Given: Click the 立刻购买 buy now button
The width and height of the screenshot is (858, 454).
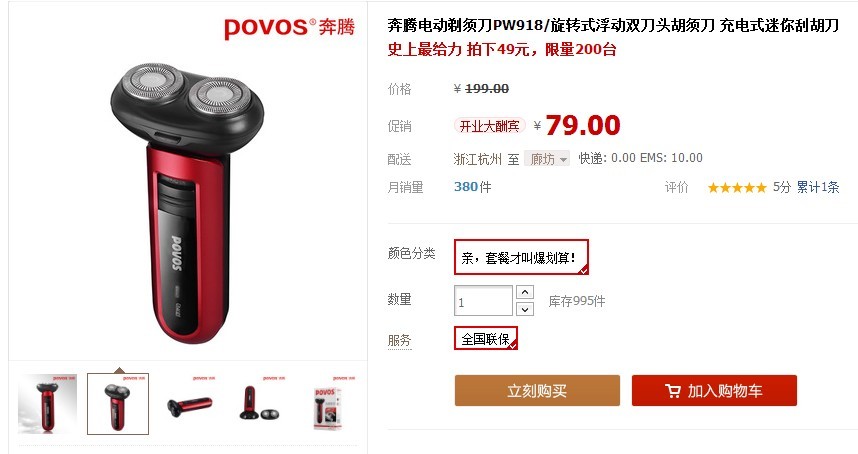Looking at the screenshot, I should coord(537,391).
